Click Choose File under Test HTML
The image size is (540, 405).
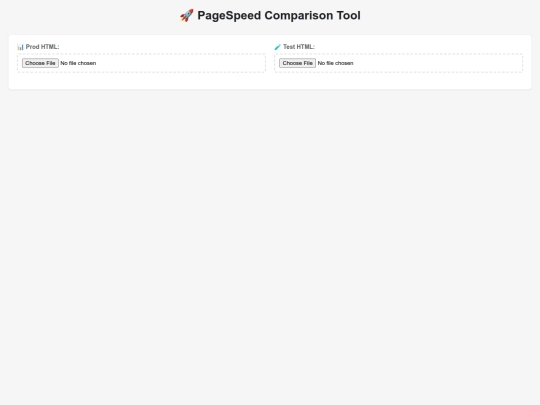point(298,63)
